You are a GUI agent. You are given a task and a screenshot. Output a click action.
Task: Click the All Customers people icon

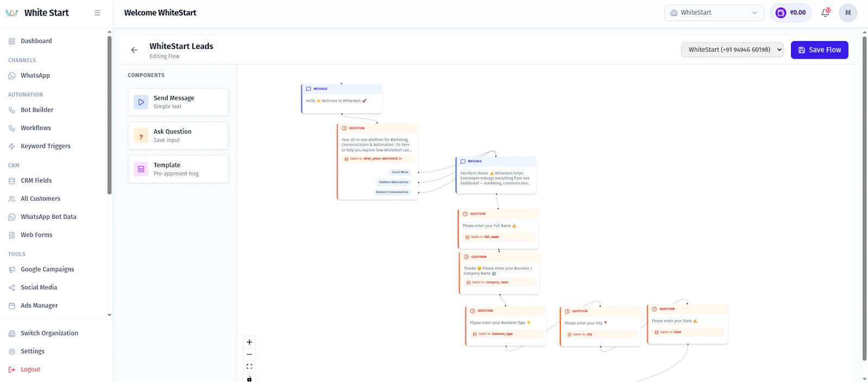coord(12,199)
